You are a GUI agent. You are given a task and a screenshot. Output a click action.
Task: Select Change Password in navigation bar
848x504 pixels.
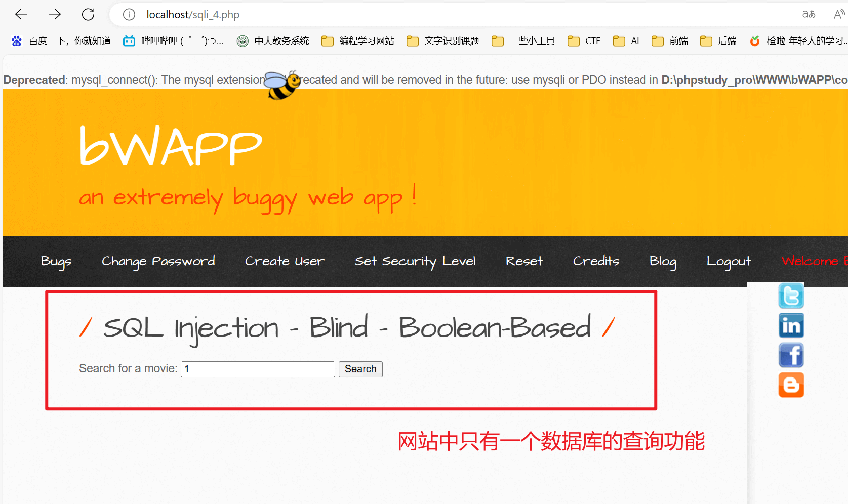pyautogui.click(x=158, y=261)
